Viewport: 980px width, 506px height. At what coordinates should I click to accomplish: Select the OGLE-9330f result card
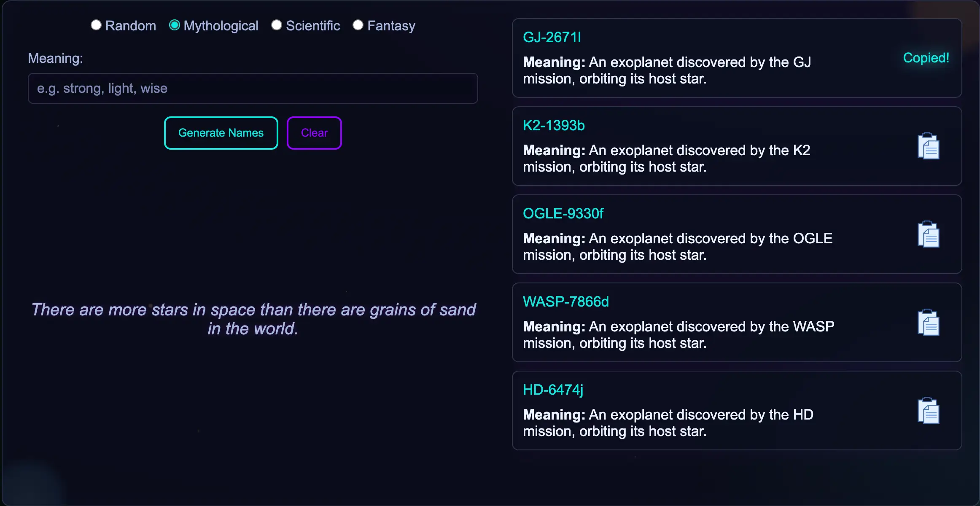(x=736, y=234)
